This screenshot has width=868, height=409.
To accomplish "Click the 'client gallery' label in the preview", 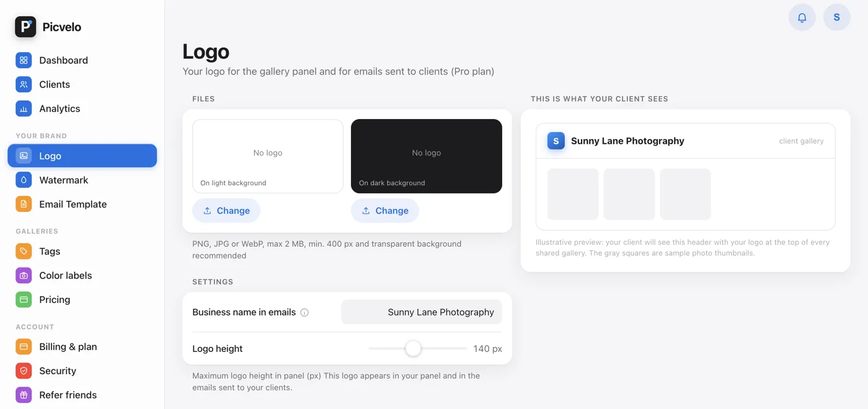I will (801, 141).
